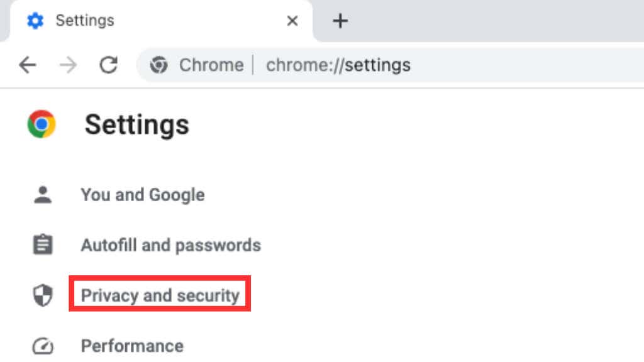Viewport: 644px width, 362px height.
Task: Click the Chrome logo beside Settings heading
Action: click(x=42, y=124)
